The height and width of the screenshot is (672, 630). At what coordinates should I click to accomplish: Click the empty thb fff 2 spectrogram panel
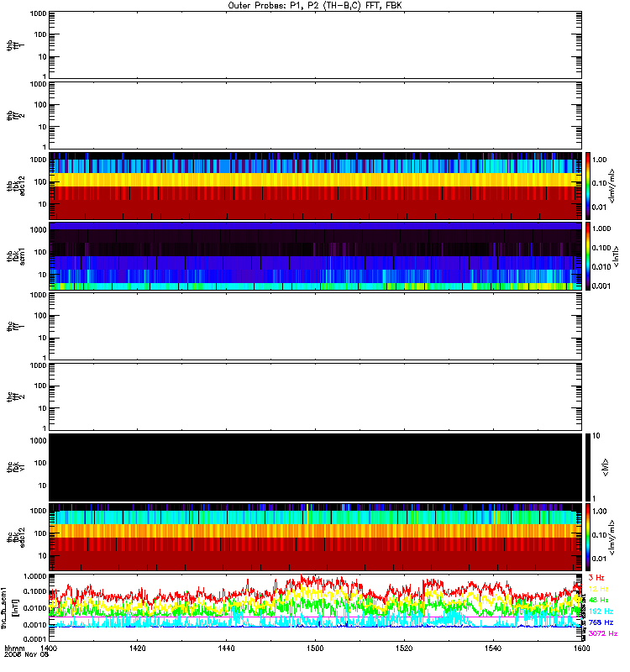(x=315, y=115)
